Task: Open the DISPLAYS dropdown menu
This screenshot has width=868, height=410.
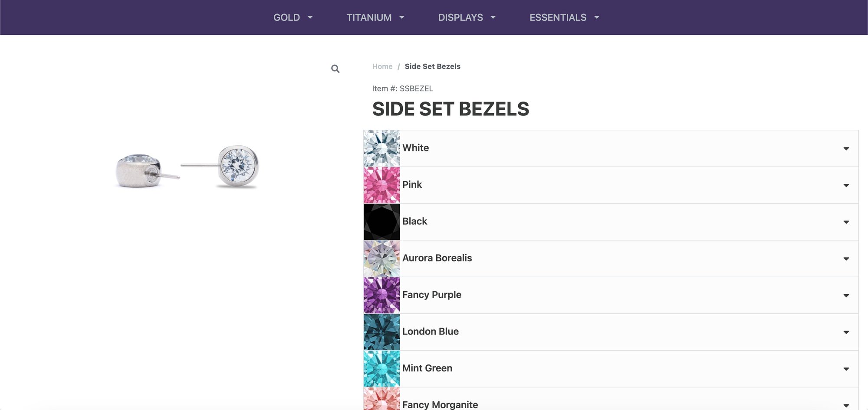Action: click(x=467, y=17)
